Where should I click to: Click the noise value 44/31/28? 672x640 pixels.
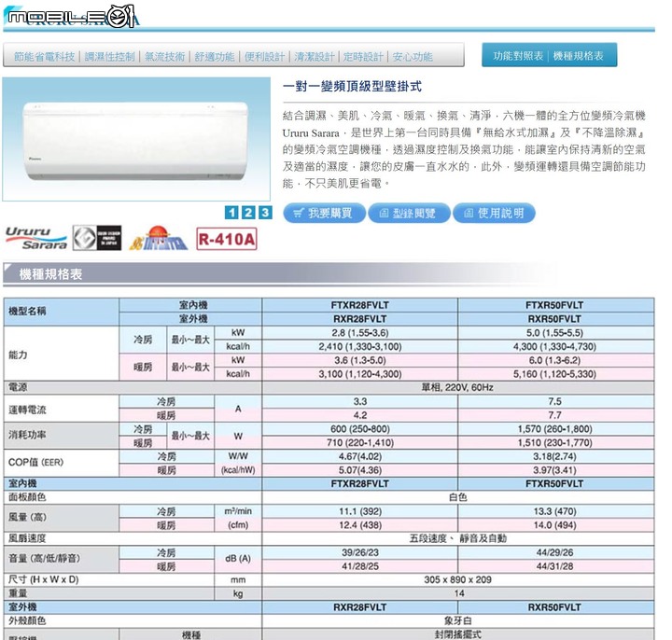(x=554, y=566)
